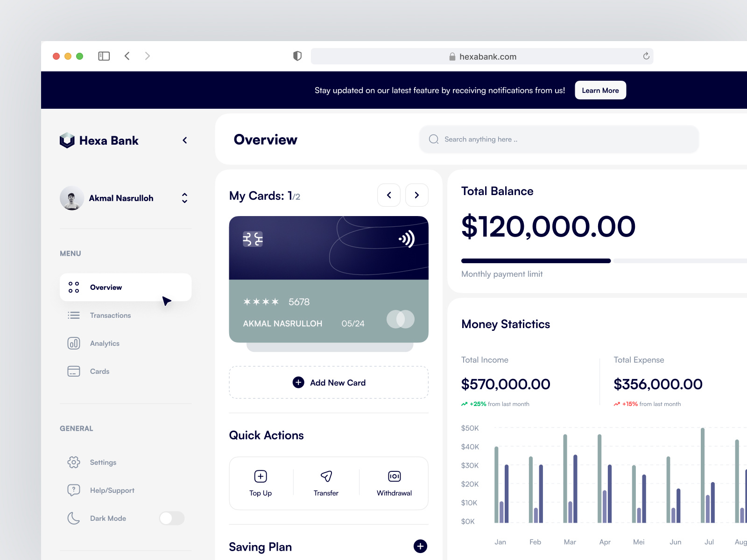Image resolution: width=747 pixels, height=560 pixels.
Task: Show the next card with right arrow
Action: [x=416, y=195]
